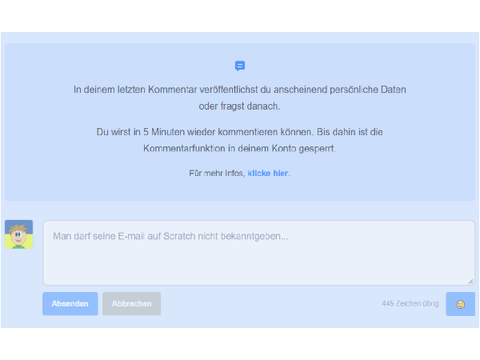Viewport: 480px width, 360px height.
Task: Click the 'Für mehr Infos,' text
Action: [x=217, y=173]
